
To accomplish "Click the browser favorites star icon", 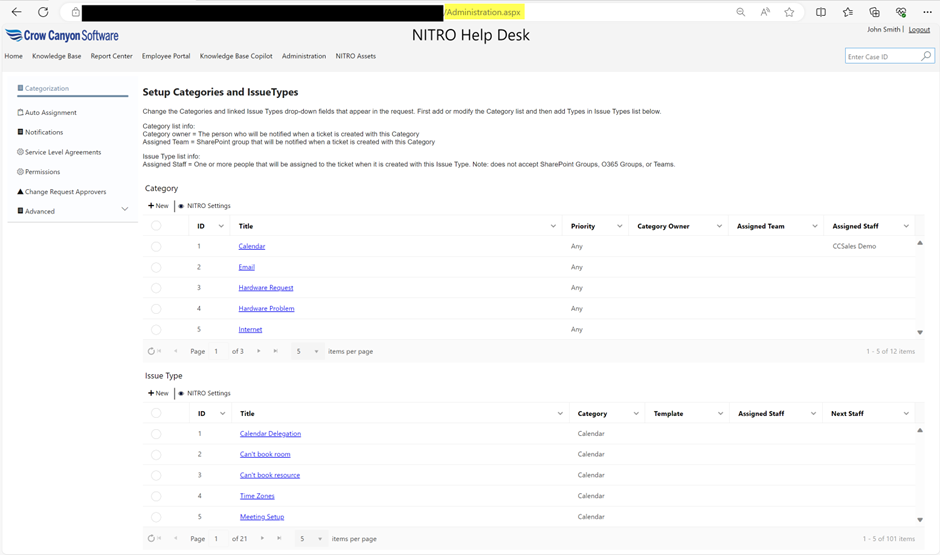I will tap(789, 12).
